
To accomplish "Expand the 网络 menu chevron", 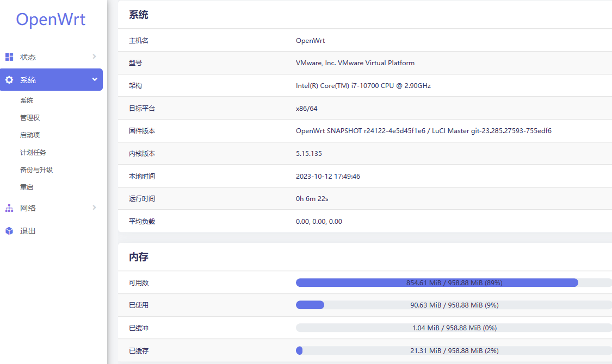I will 94,208.
